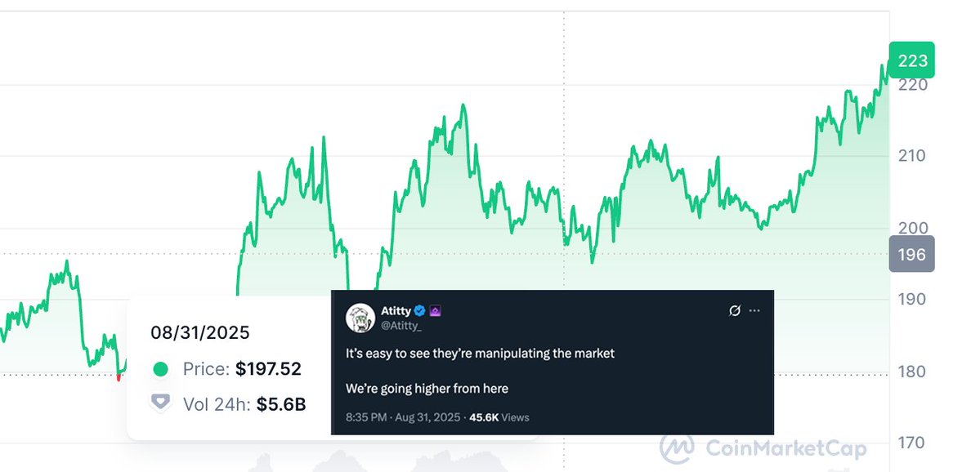
Task: Click the green Price dot in tooltip
Action: pos(161,369)
